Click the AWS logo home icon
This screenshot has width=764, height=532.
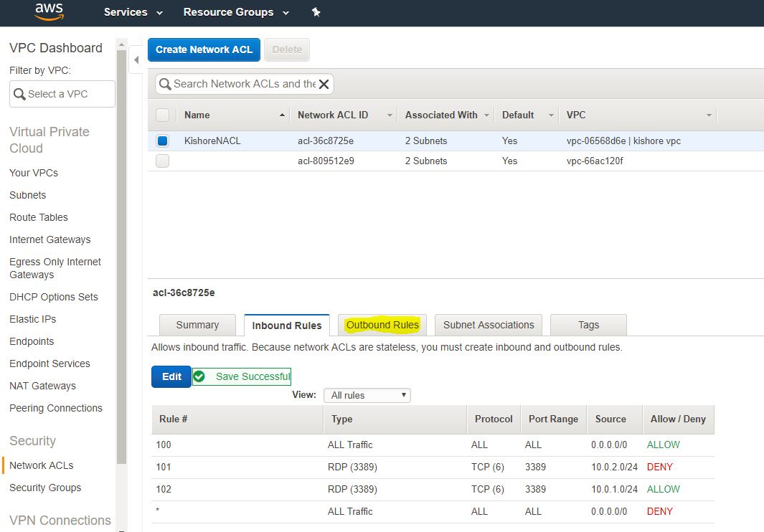pyautogui.click(x=49, y=11)
